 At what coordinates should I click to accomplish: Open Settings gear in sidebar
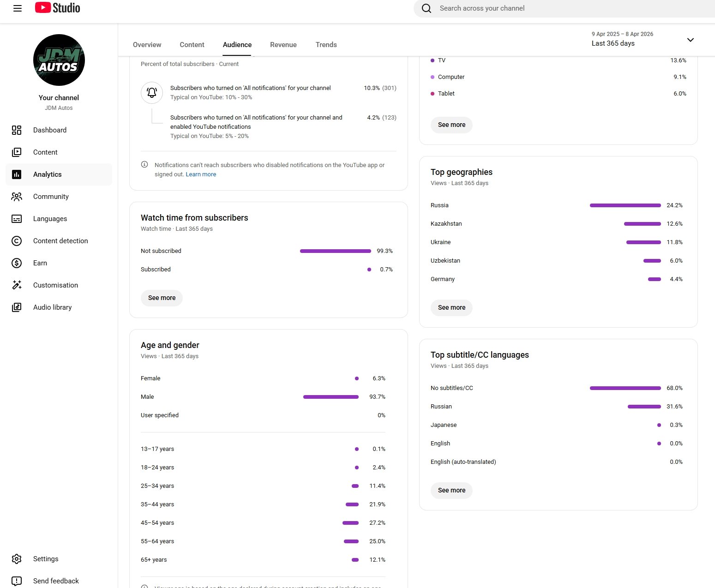pyautogui.click(x=17, y=559)
